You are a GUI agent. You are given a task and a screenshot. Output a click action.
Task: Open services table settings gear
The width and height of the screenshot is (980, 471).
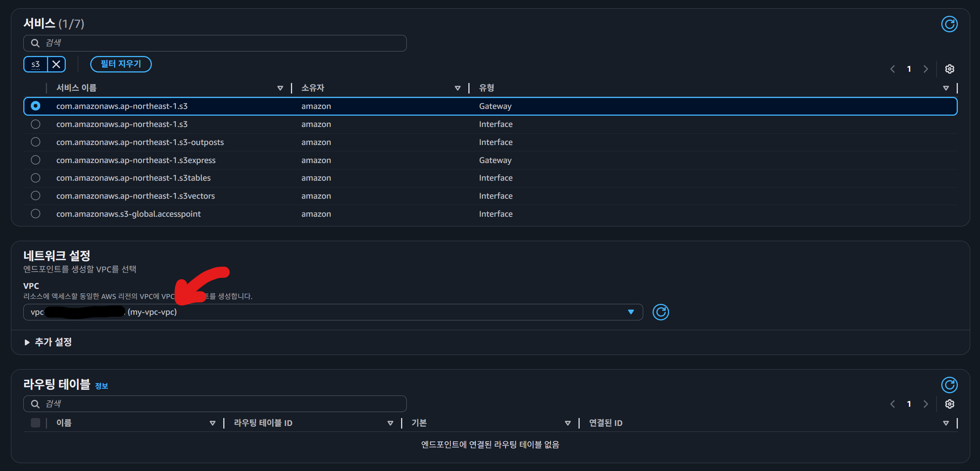point(949,69)
